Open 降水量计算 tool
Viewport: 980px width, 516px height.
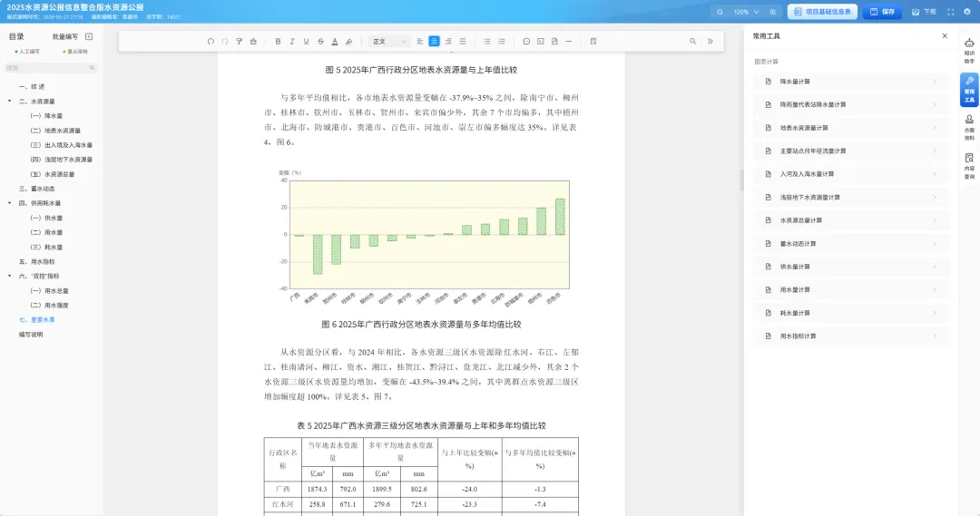pos(851,82)
